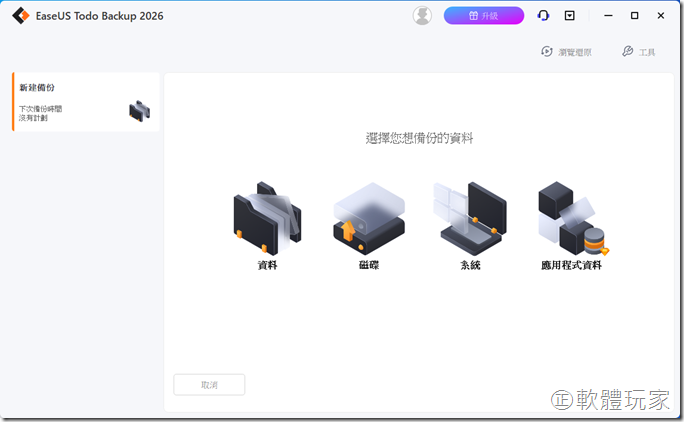Click the 應用程式資料 label text
The height and width of the screenshot is (422, 684).
(x=571, y=266)
